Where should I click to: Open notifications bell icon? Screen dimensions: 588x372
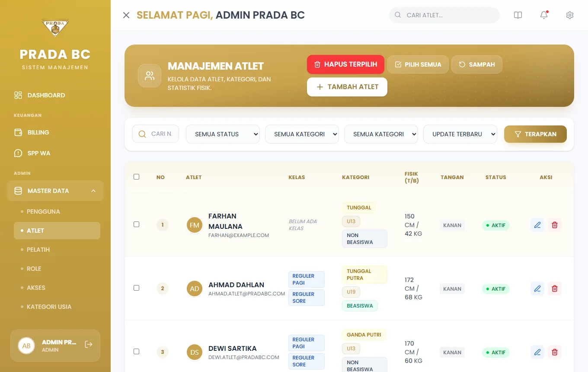click(544, 15)
